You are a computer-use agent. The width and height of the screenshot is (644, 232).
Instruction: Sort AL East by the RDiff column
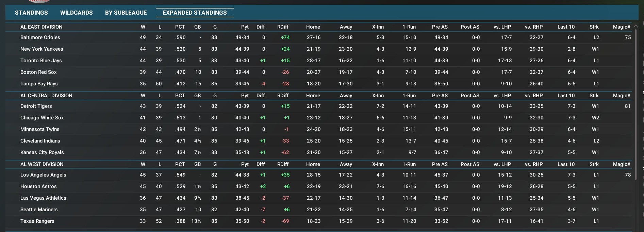(283, 27)
